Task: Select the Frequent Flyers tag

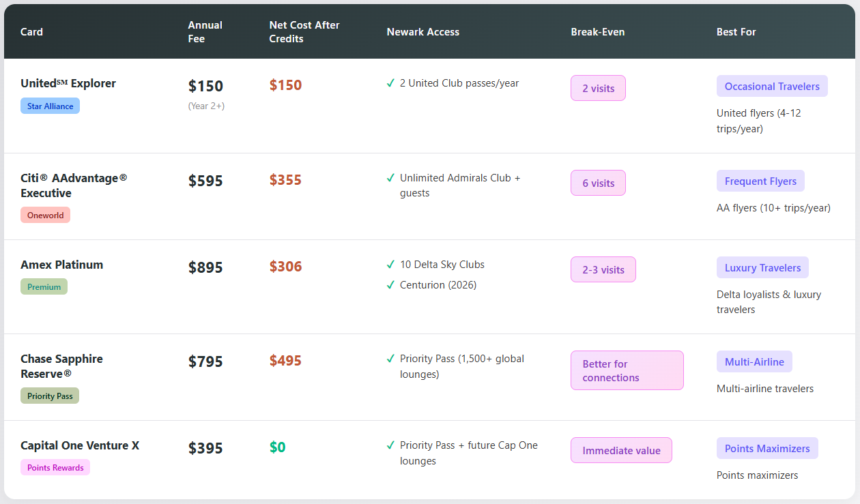Action: click(760, 181)
